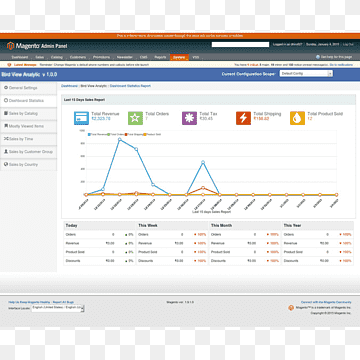Select Sales by Customer Group in the sidebar
Image resolution: width=360 pixels, height=360 pixels.
pos(28,152)
